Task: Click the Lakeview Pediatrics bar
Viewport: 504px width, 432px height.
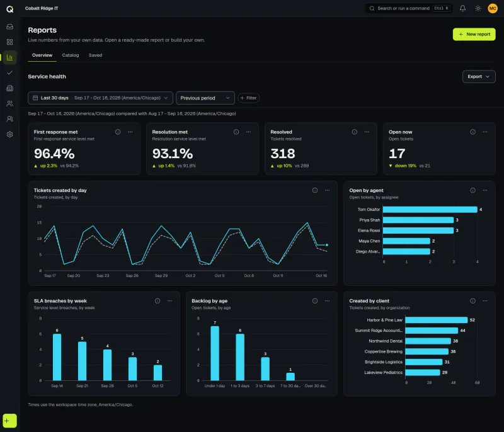Action: (423, 373)
